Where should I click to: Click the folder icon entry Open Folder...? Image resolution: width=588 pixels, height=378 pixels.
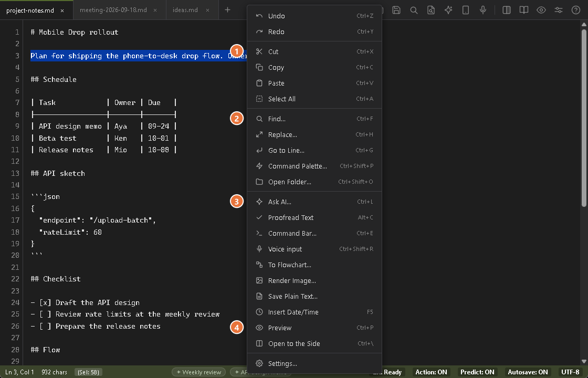pos(314,182)
